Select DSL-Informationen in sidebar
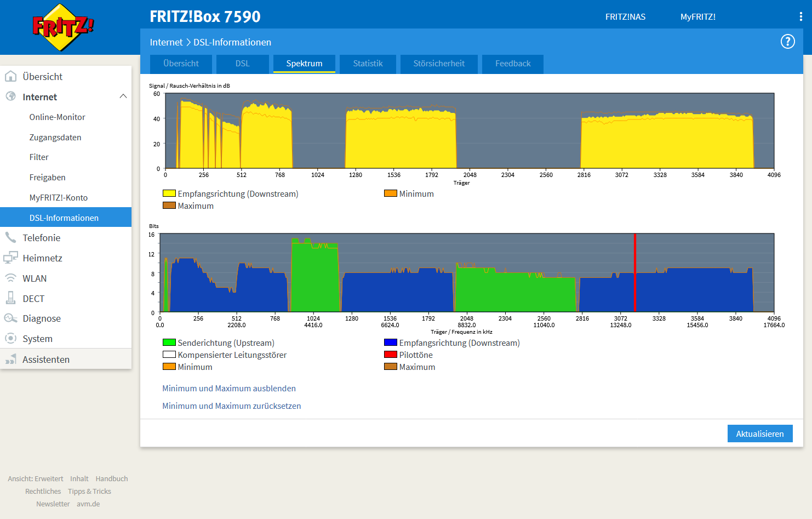The width and height of the screenshot is (812, 519). pyautogui.click(x=66, y=217)
